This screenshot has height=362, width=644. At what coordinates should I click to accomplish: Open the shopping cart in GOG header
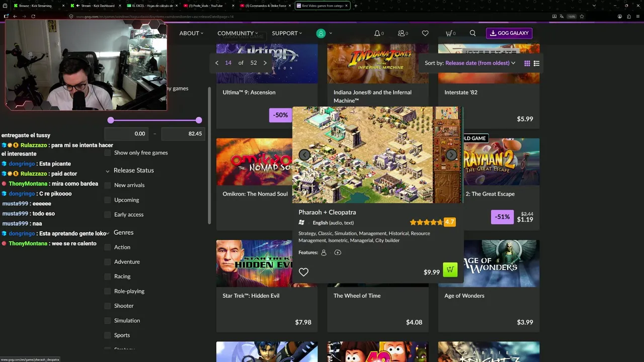(449, 33)
